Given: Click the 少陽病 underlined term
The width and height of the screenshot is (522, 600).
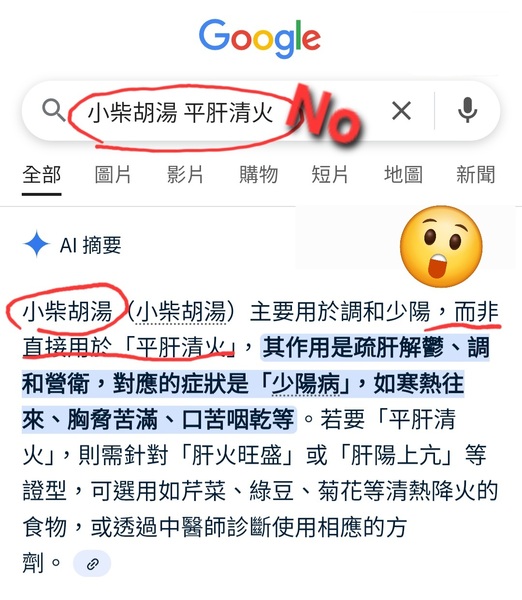Looking at the screenshot, I should [305, 383].
